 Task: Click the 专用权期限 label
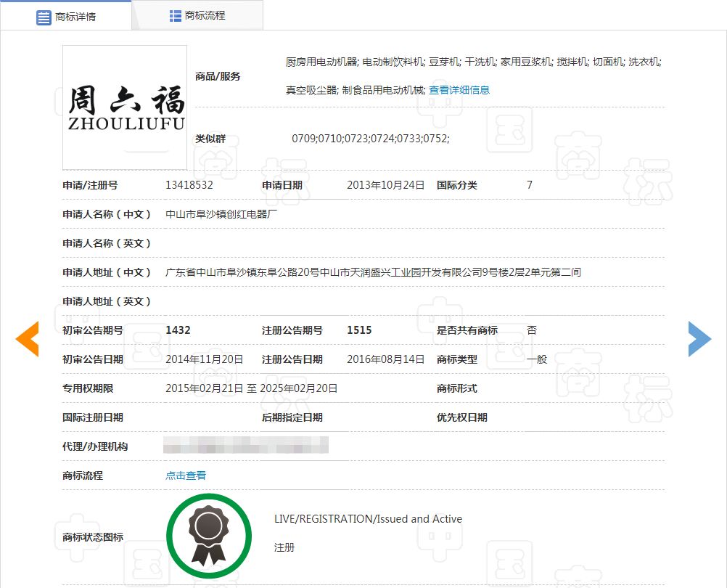[x=88, y=388]
